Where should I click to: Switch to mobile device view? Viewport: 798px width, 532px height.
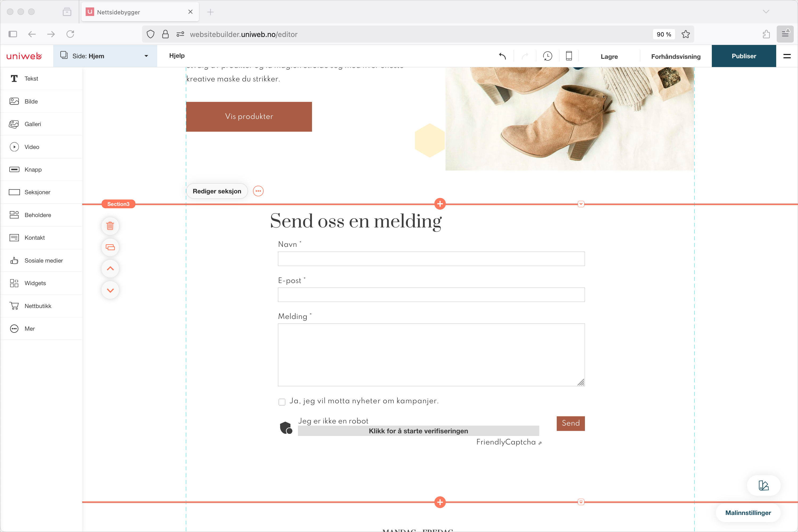tap(569, 56)
